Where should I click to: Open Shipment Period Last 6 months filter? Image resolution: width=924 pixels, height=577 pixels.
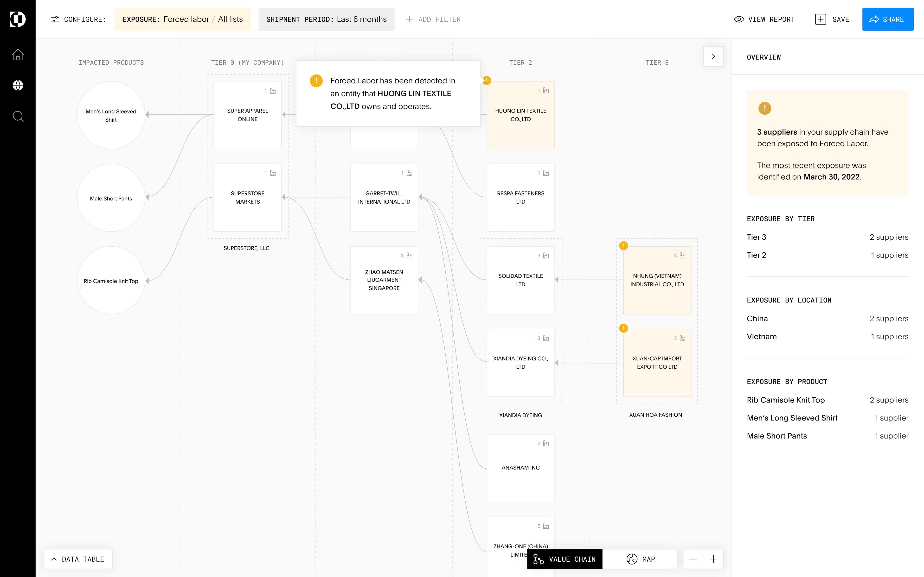[x=326, y=19]
